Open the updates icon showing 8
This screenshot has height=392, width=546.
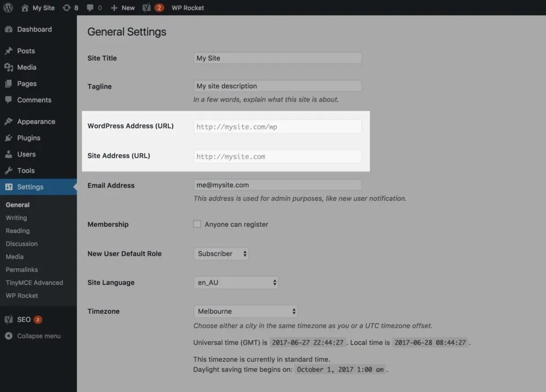(66, 7)
